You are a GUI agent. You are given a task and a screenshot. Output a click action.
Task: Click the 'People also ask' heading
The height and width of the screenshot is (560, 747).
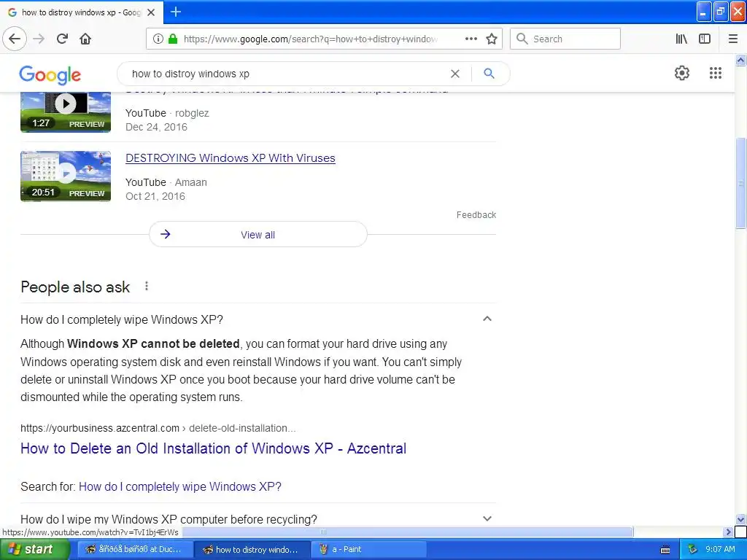click(75, 287)
